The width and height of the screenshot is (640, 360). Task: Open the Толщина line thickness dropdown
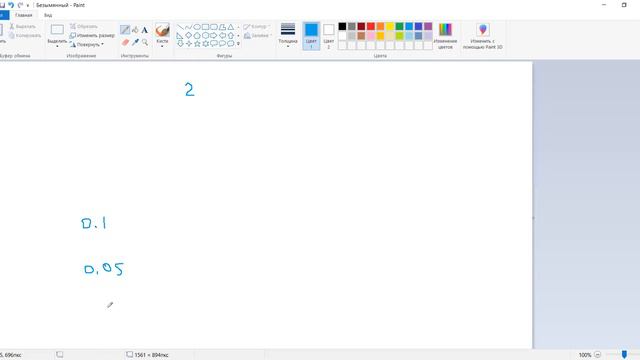click(288, 36)
